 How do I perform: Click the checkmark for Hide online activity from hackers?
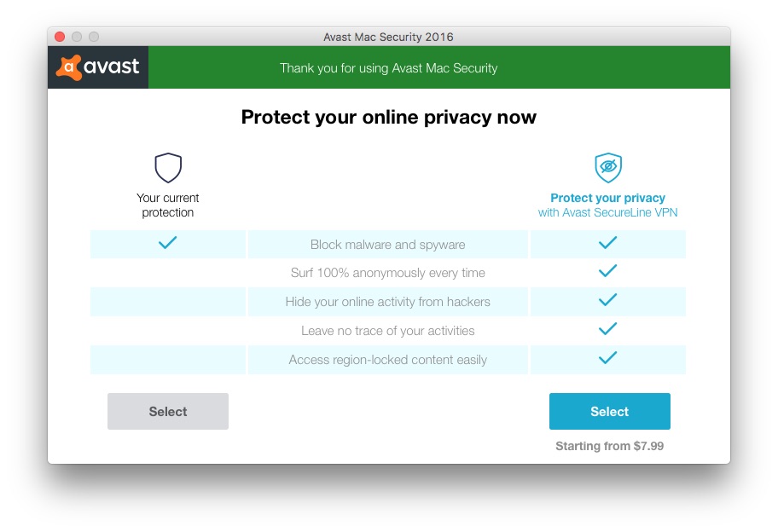608,301
